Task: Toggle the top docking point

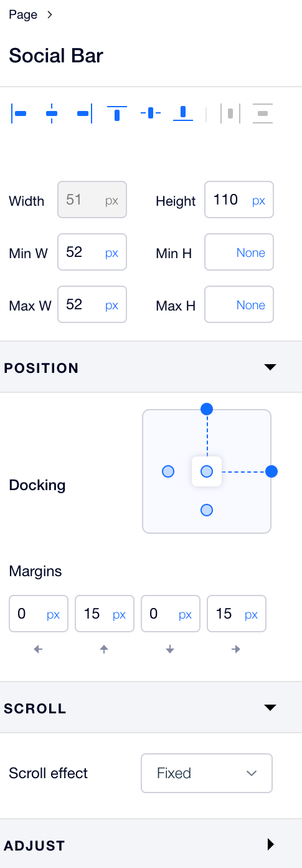Action: pyautogui.click(x=207, y=409)
